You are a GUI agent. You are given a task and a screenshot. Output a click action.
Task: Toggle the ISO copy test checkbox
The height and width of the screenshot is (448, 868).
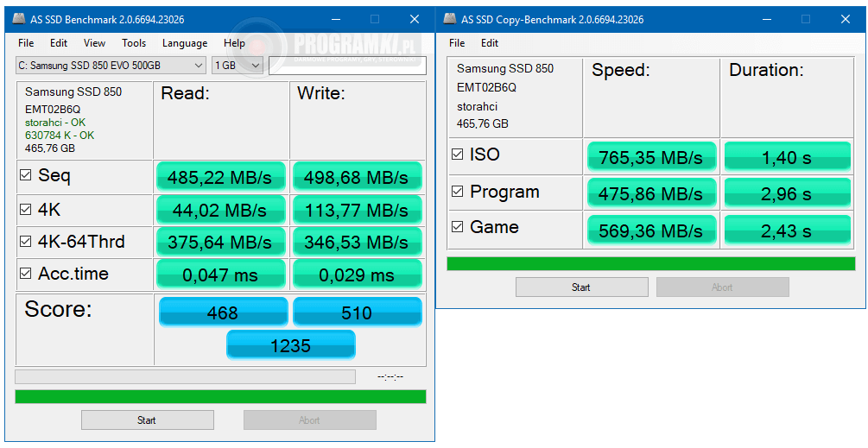click(457, 155)
